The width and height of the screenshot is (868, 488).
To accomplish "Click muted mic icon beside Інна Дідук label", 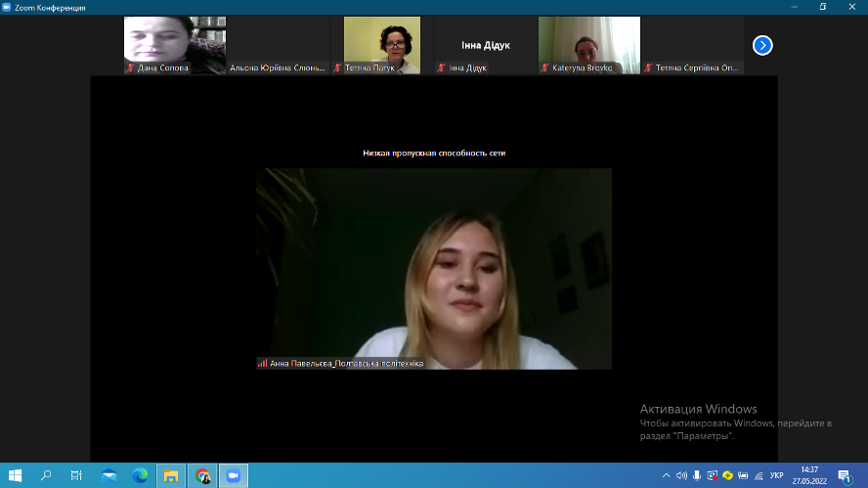I will pos(441,67).
